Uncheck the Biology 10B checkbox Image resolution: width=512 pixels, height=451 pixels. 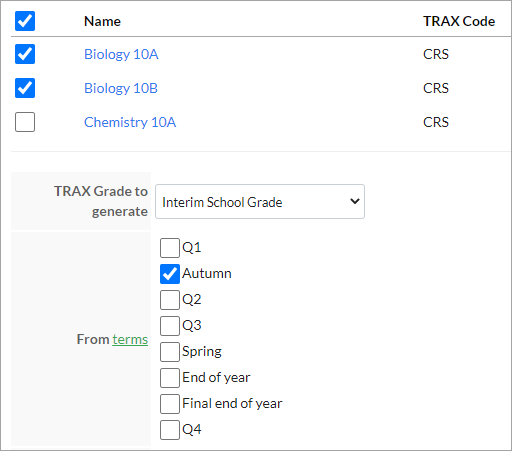click(x=25, y=88)
